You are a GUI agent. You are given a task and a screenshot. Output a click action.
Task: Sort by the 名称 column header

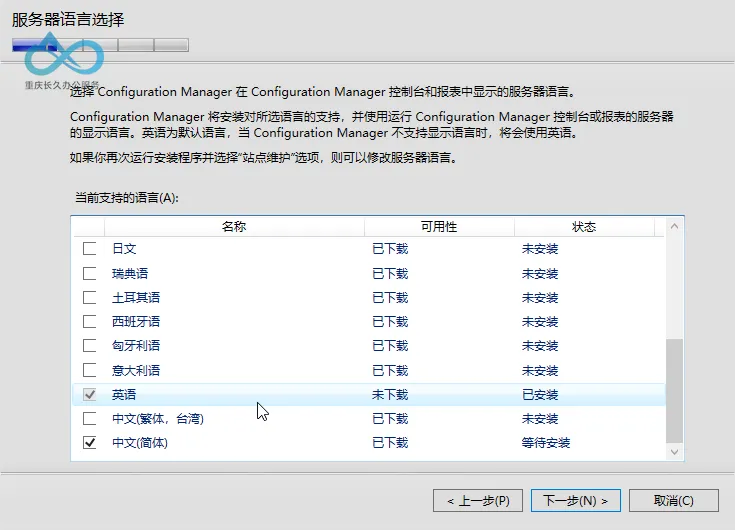pyautogui.click(x=234, y=227)
